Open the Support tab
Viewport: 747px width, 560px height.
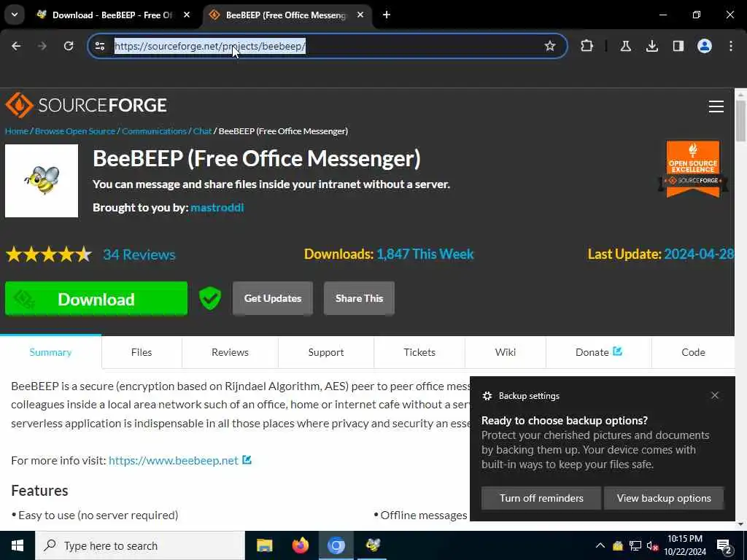click(x=326, y=352)
